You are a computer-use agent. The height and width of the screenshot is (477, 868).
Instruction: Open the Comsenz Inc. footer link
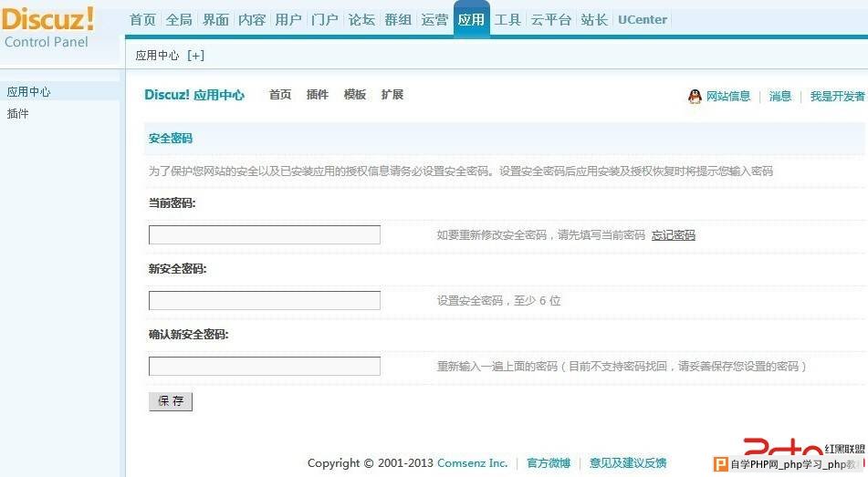472,463
